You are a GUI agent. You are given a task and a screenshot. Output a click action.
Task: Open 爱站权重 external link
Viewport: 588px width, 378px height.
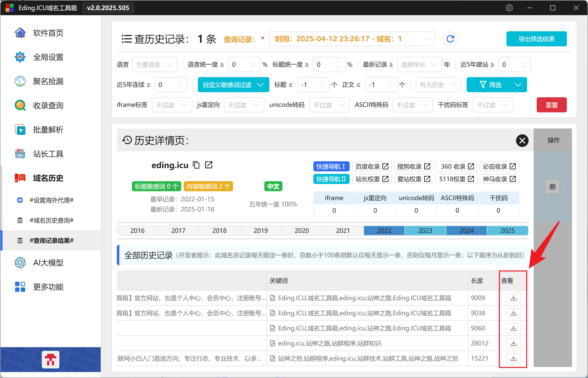tap(414, 179)
